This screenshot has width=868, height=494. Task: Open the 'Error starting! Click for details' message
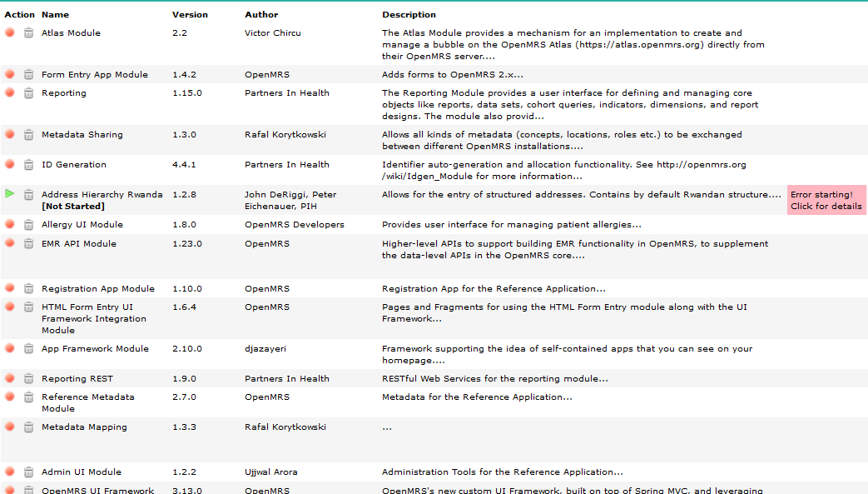click(826, 200)
